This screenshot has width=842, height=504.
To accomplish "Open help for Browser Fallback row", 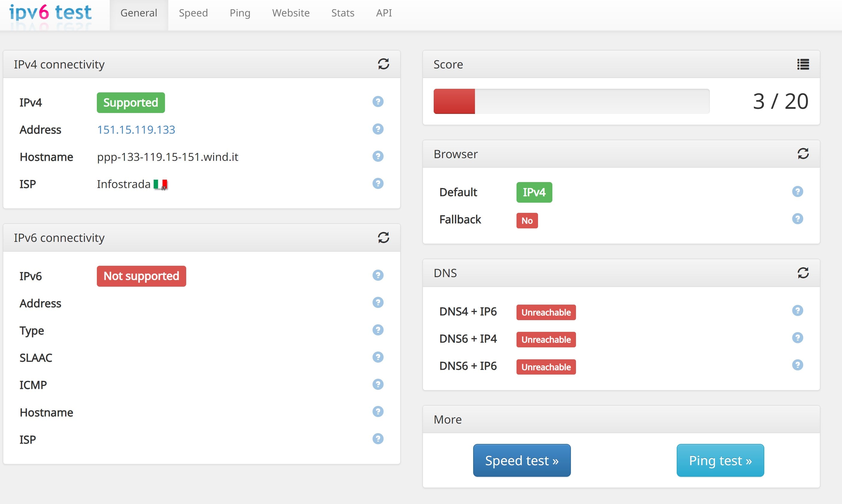I will (797, 219).
